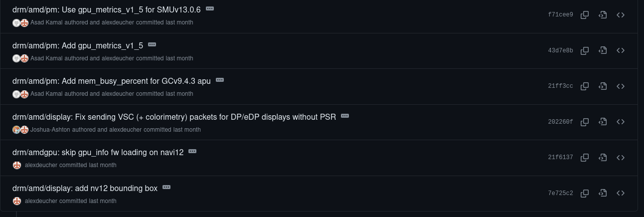Copy full SHA for commit f71cee9

point(585,15)
